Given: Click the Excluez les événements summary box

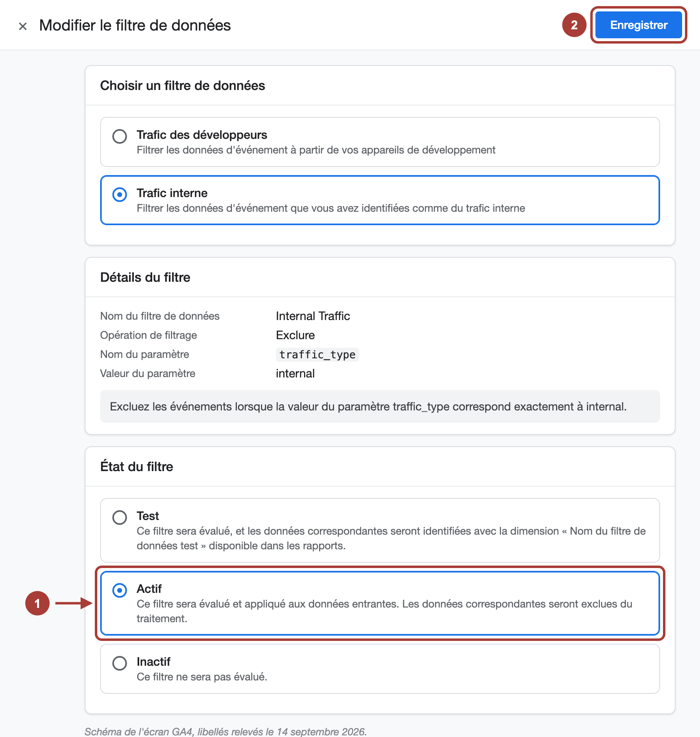Looking at the screenshot, I should [380, 406].
